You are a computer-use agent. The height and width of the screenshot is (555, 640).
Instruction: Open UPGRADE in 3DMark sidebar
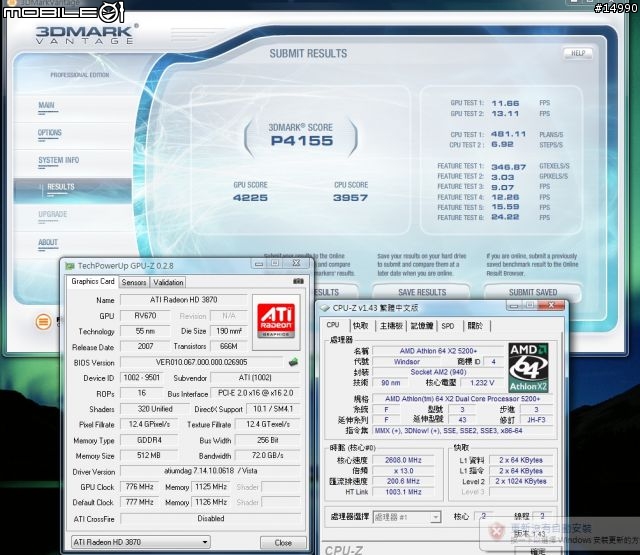pos(52,214)
